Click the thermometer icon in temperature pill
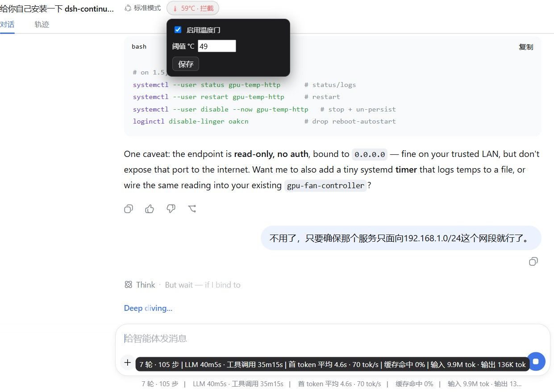Screen dimensions: 554x392 click(175, 8)
